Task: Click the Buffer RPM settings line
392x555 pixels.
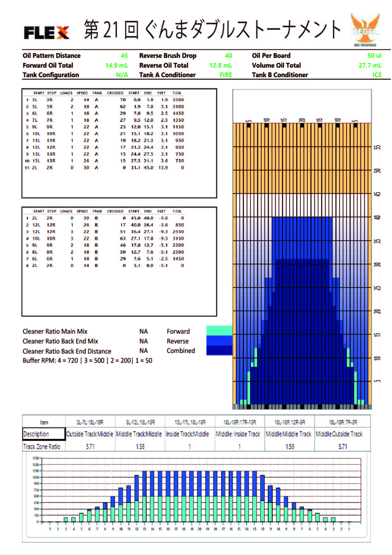Action: click(x=87, y=361)
